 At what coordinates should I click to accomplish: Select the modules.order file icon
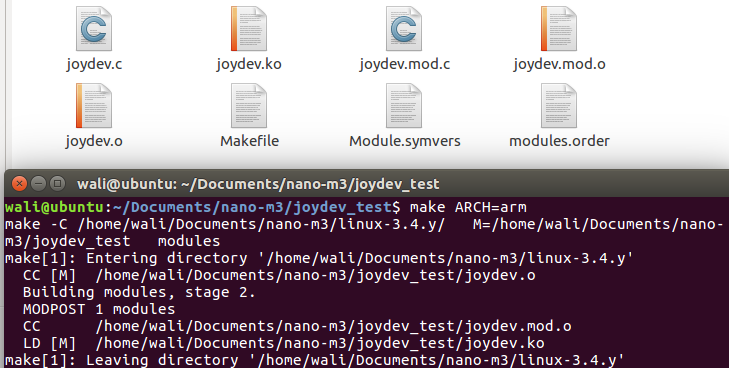pos(559,105)
